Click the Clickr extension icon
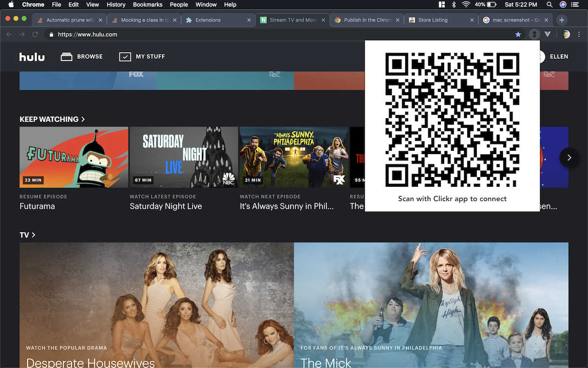 coord(534,34)
